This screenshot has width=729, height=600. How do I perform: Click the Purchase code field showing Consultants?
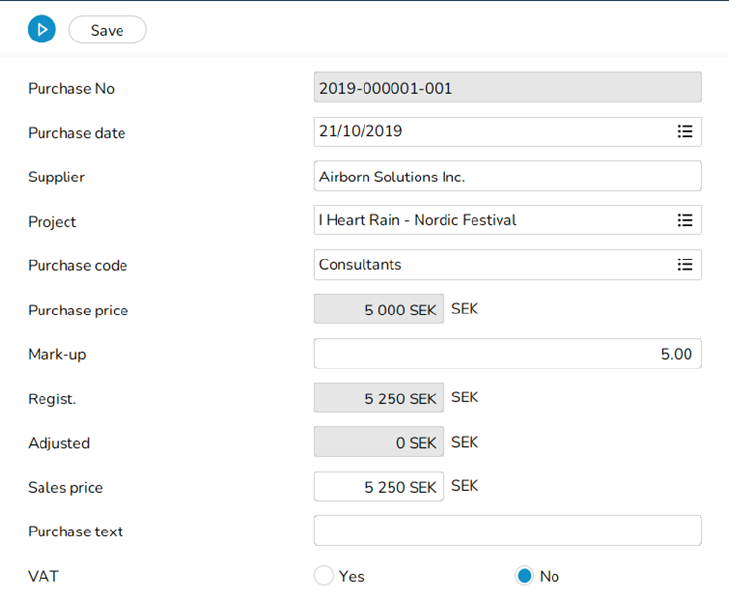coord(490,265)
